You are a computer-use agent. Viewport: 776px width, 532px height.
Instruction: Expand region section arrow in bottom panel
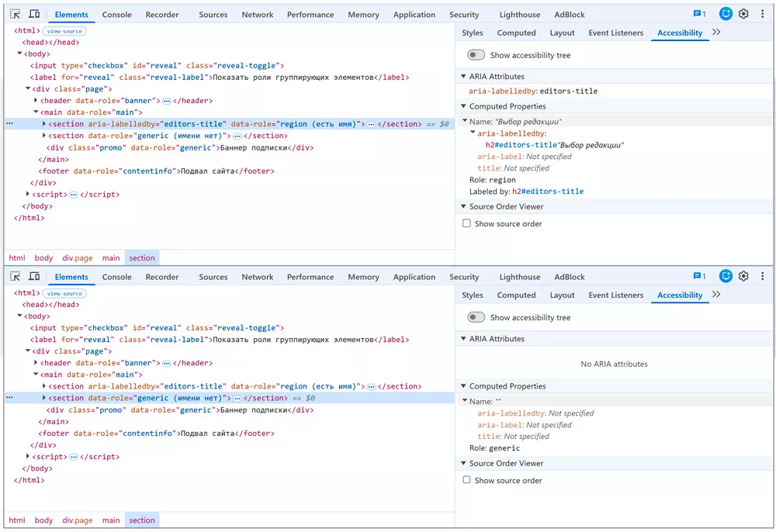(x=44, y=386)
